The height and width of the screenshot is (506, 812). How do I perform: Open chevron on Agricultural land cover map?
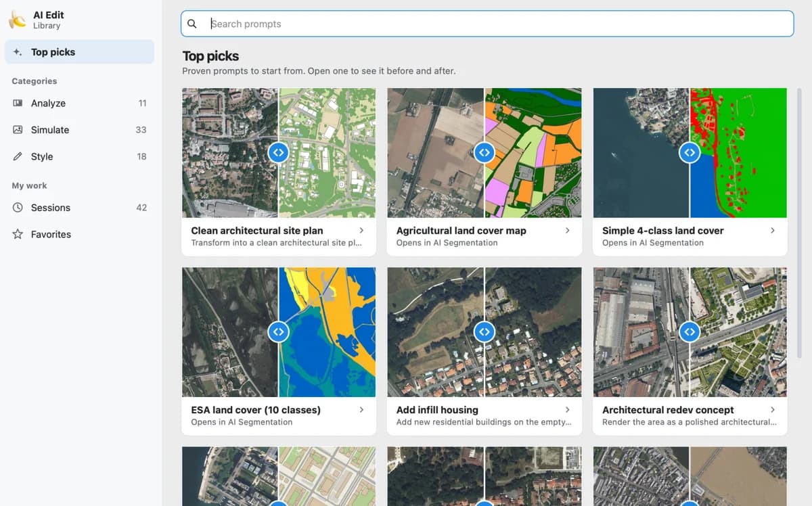click(x=568, y=231)
